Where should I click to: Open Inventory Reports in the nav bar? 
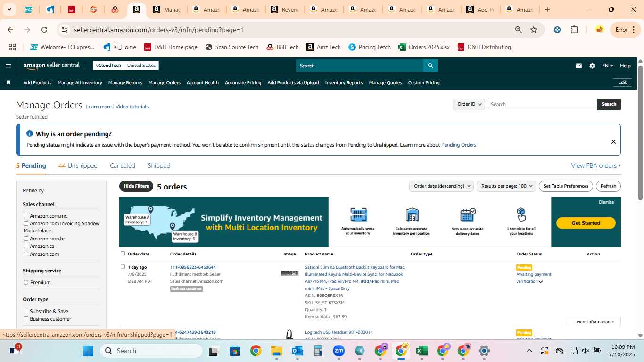[344, 83]
